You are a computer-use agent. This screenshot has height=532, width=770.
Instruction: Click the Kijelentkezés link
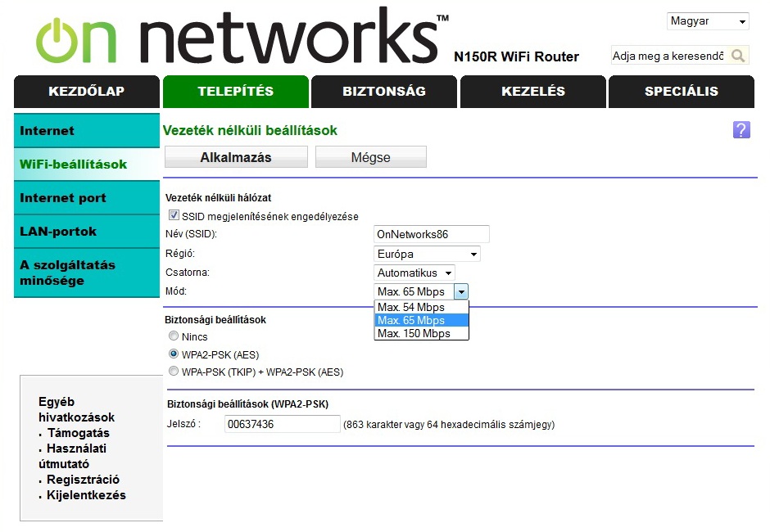click(87, 495)
